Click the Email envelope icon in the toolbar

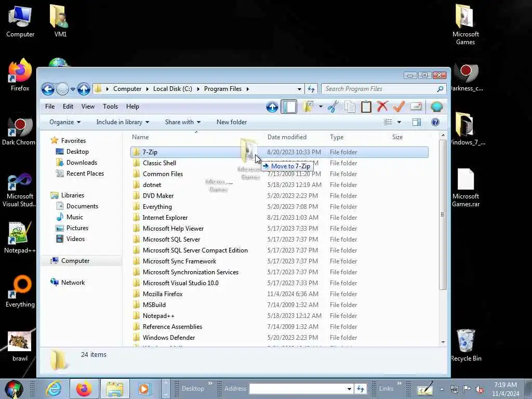click(416, 107)
